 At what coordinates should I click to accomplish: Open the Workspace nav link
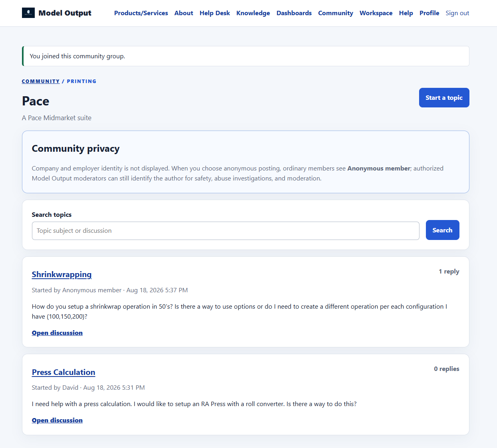376,13
